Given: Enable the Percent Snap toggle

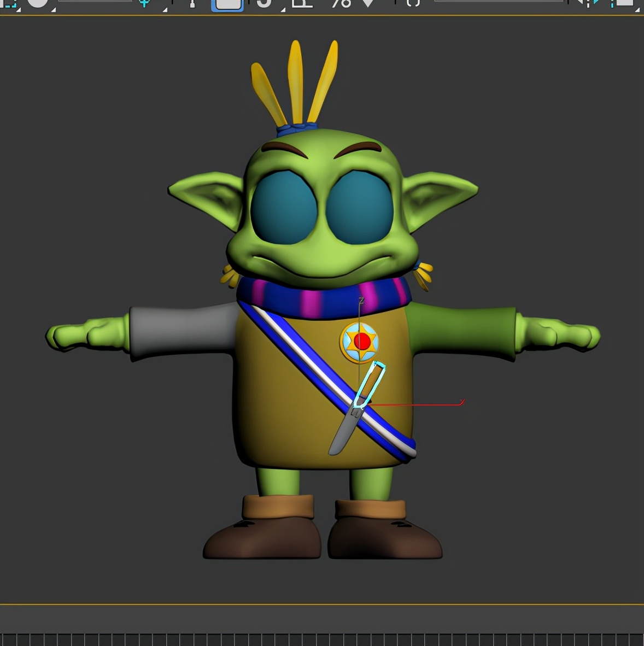Looking at the screenshot, I should pos(341,3).
